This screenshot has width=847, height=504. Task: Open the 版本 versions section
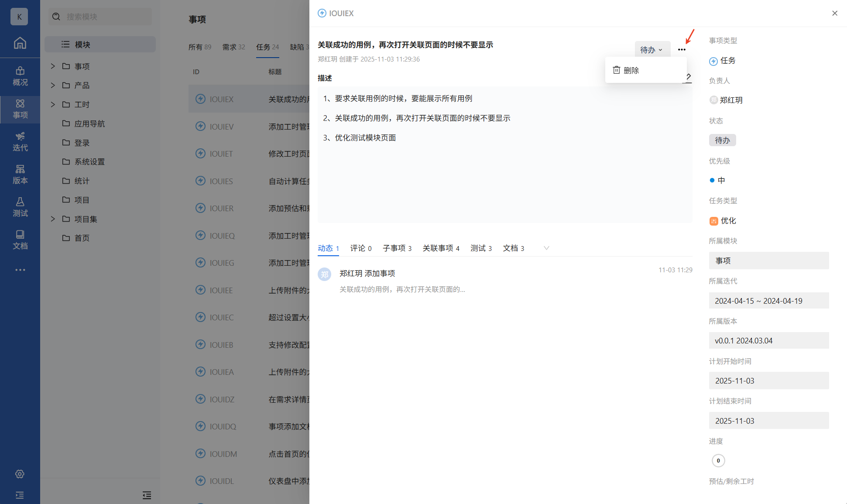point(20,174)
